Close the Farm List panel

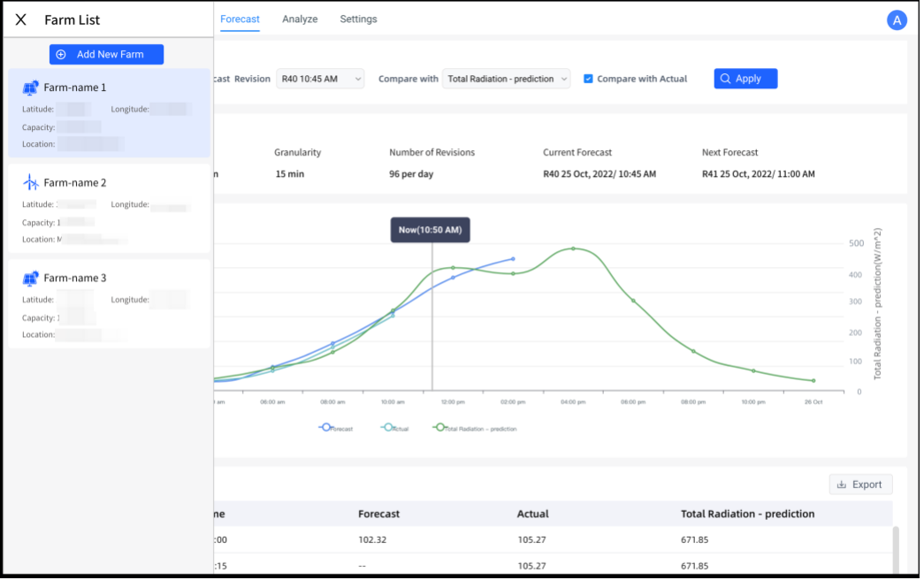[x=20, y=19]
